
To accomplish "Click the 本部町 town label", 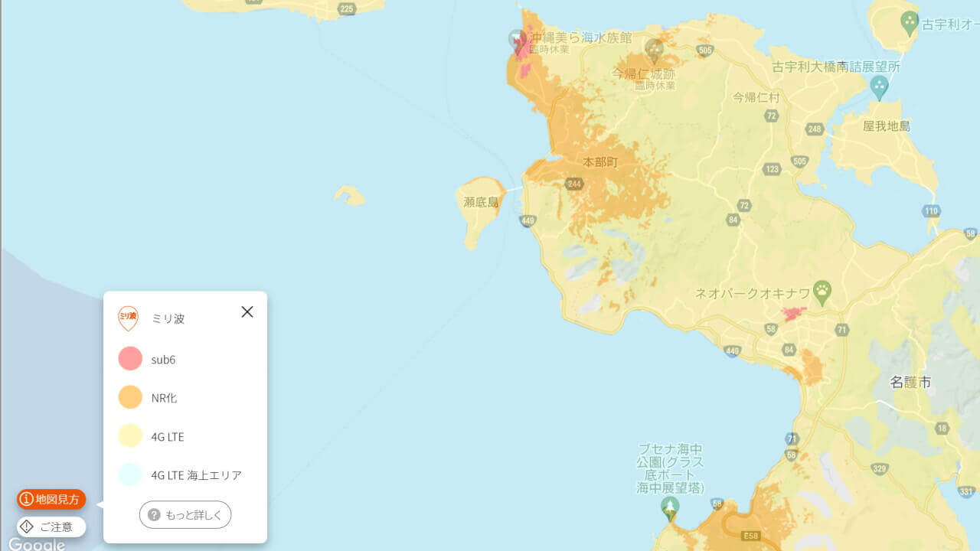I will click(x=600, y=162).
